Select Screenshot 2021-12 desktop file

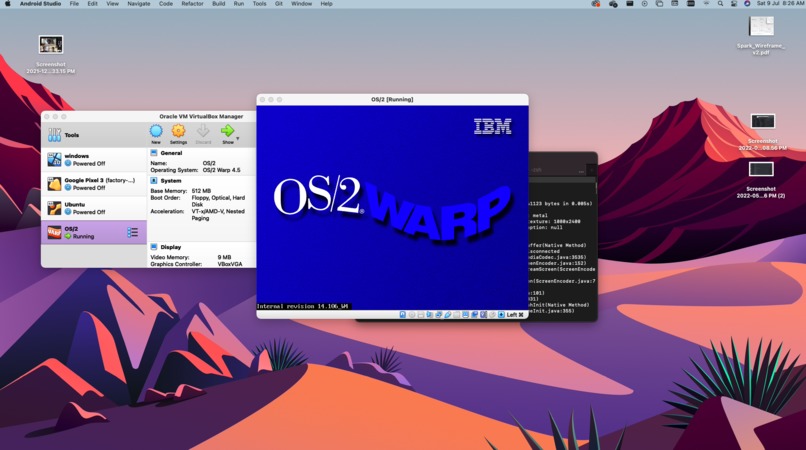50,54
